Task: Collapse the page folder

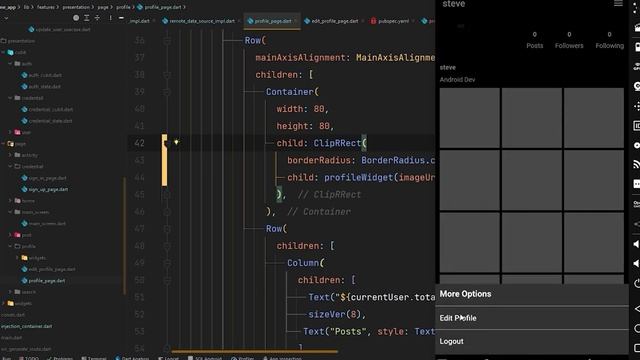Action: [x=4, y=144]
